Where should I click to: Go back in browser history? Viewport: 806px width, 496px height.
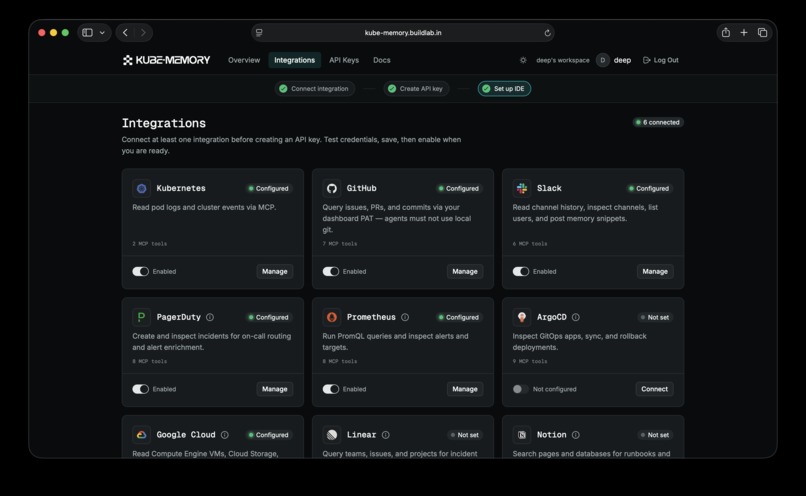coord(125,32)
